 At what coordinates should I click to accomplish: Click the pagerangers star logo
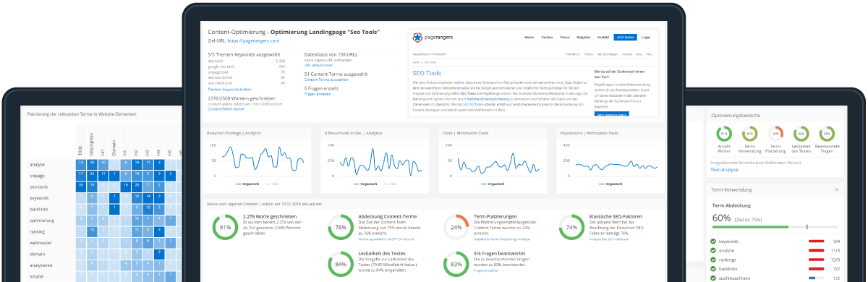tap(416, 37)
